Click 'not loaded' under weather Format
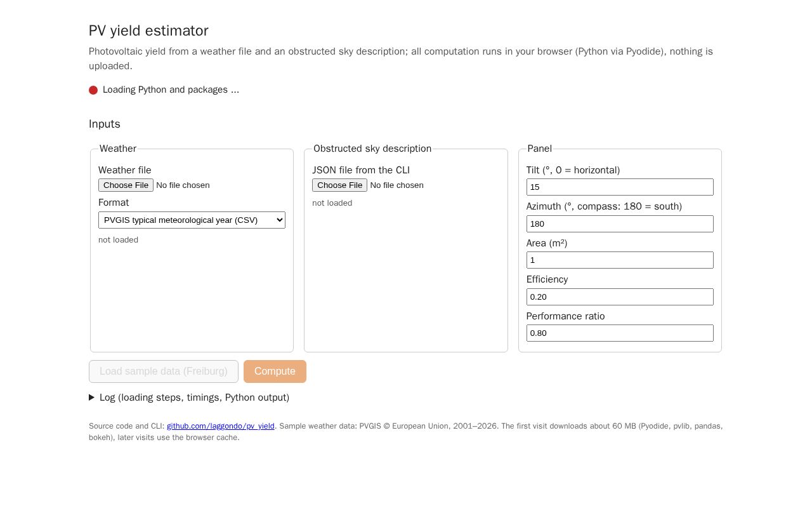The width and height of the screenshot is (812, 508). (118, 239)
